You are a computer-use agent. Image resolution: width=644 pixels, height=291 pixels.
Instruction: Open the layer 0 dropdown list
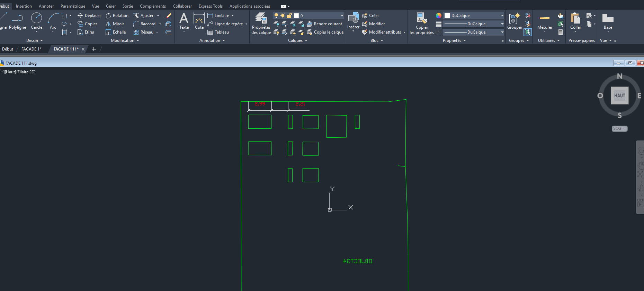(x=342, y=16)
